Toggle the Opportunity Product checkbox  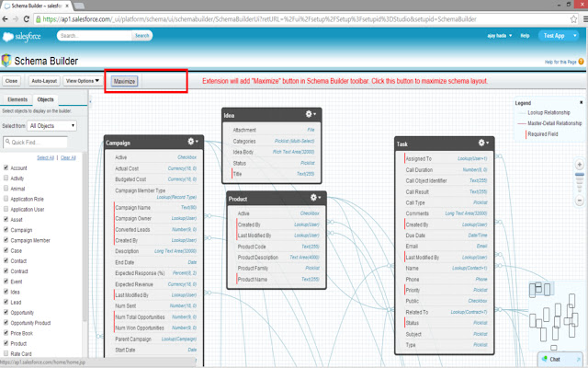[x=6, y=322]
